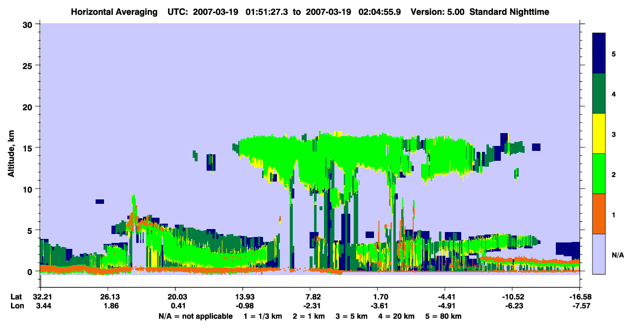Click latitude value 20.03
644x330 pixels.
coord(177,297)
